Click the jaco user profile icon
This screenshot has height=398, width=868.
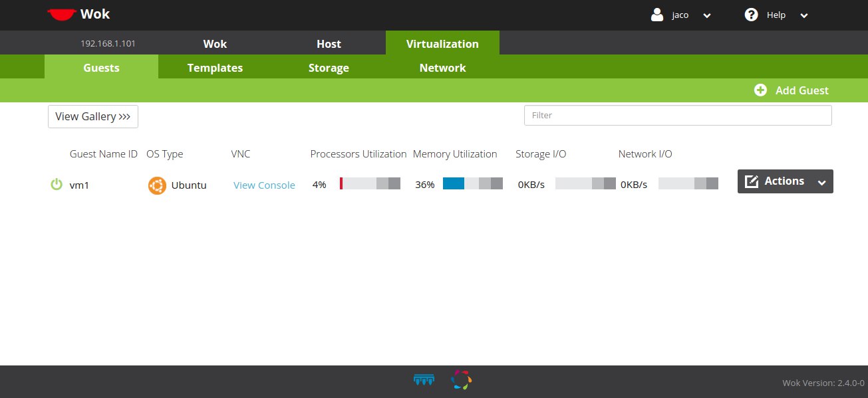coord(657,15)
